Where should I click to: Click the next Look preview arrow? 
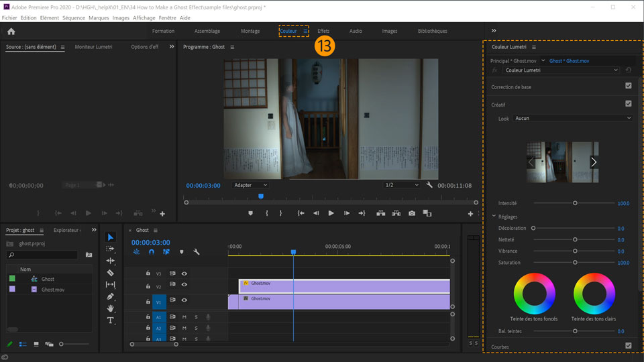(x=593, y=162)
